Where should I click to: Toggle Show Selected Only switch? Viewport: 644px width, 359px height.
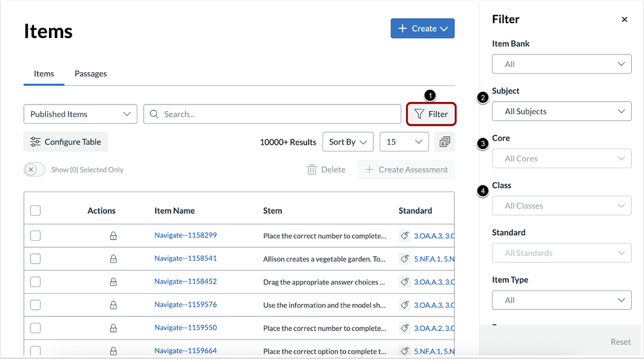pyautogui.click(x=35, y=170)
